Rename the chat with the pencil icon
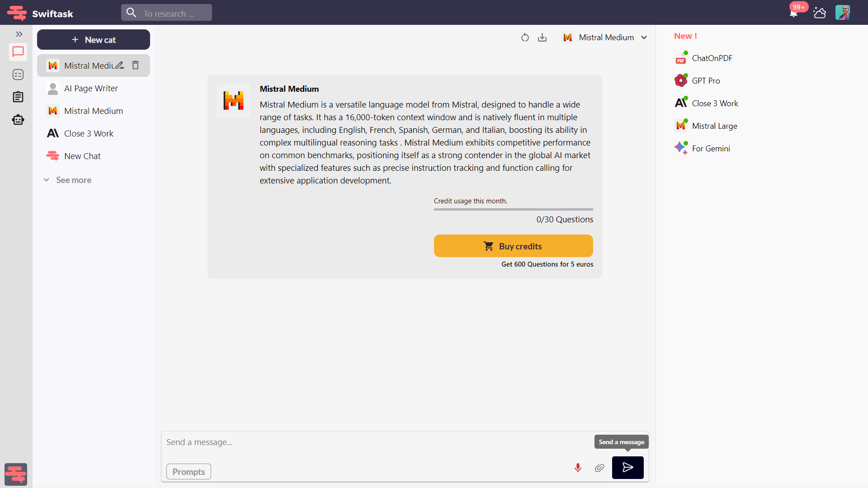Viewport: 868px width, 488px height. coord(119,65)
